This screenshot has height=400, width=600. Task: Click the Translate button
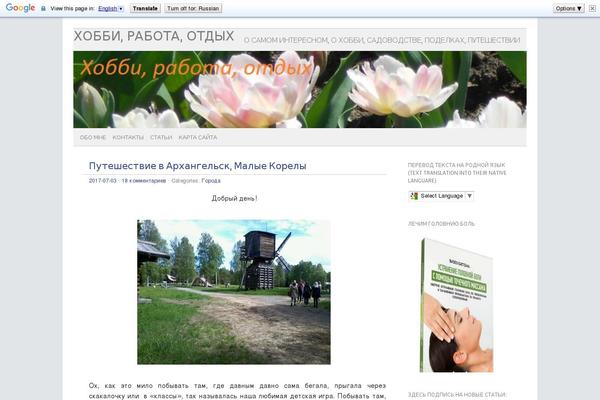coord(145,8)
